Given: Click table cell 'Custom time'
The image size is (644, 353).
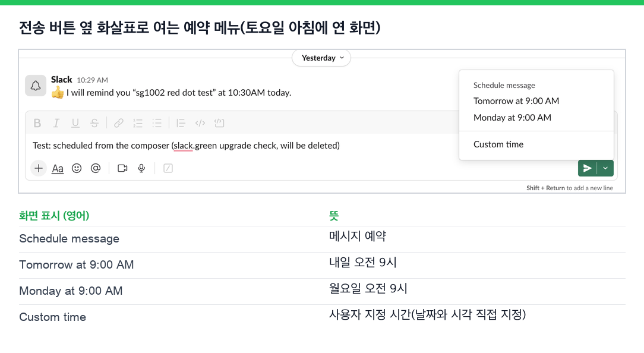Looking at the screenshot, I should pos(52,317).
